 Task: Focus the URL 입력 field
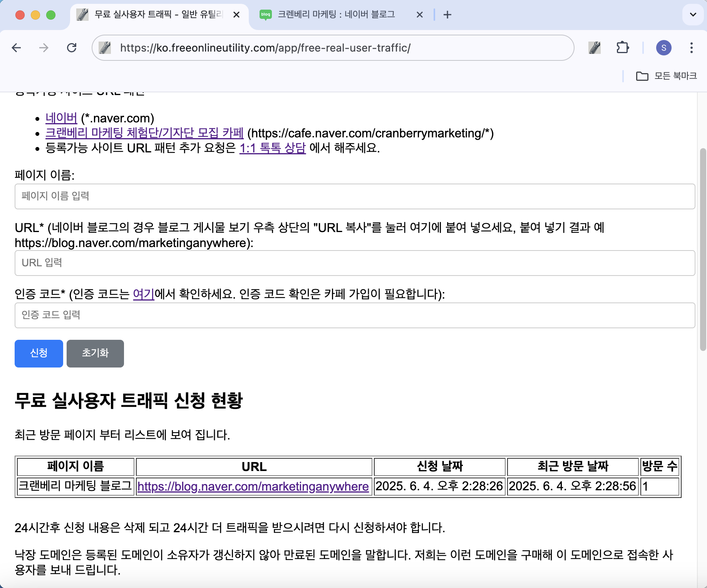tap(355, 263)
